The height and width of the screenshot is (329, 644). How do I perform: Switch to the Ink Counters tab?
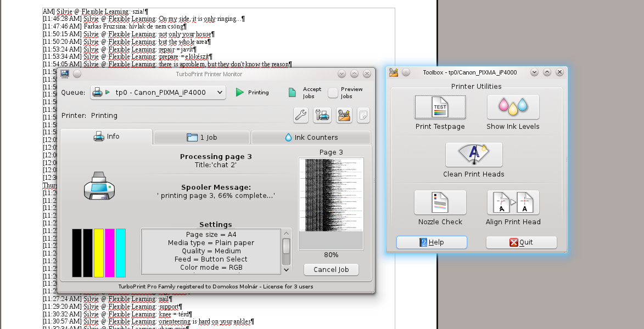311,137
